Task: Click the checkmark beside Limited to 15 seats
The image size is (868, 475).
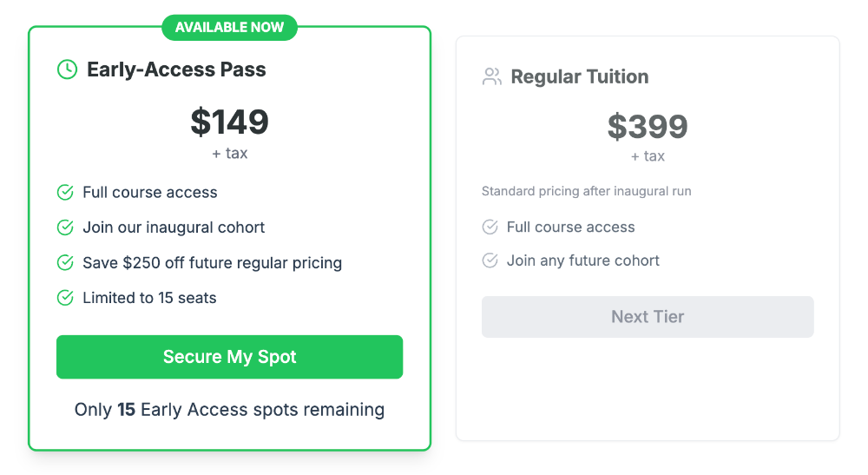Action: tap(65, 298)
